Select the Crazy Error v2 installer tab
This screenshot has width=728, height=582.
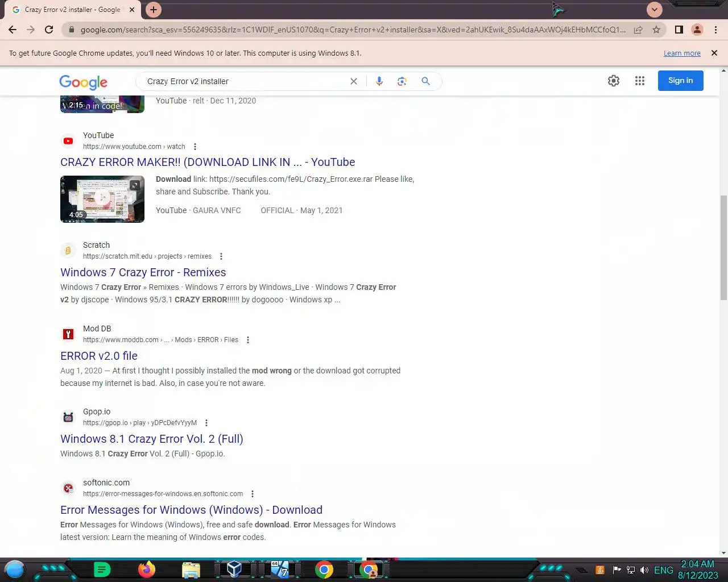click(72, 10)
